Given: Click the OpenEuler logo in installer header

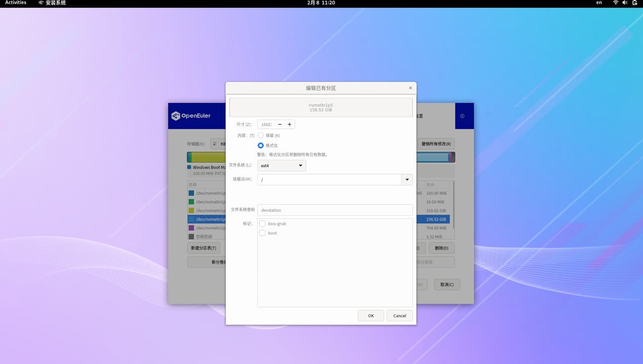Looking at the screenshot, I should (x=191, y=116).
